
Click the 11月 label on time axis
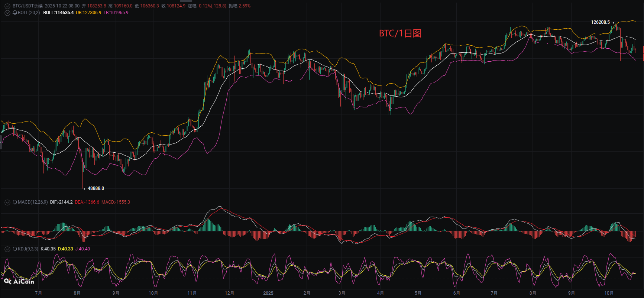[192, 293]
